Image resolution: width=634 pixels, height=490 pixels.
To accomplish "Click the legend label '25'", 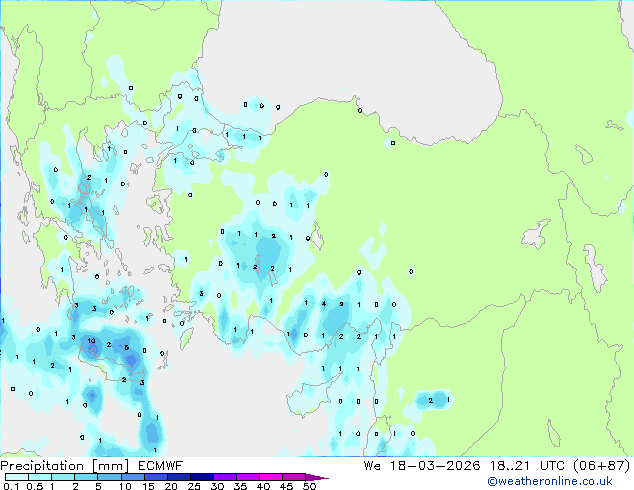I will 194,486.
